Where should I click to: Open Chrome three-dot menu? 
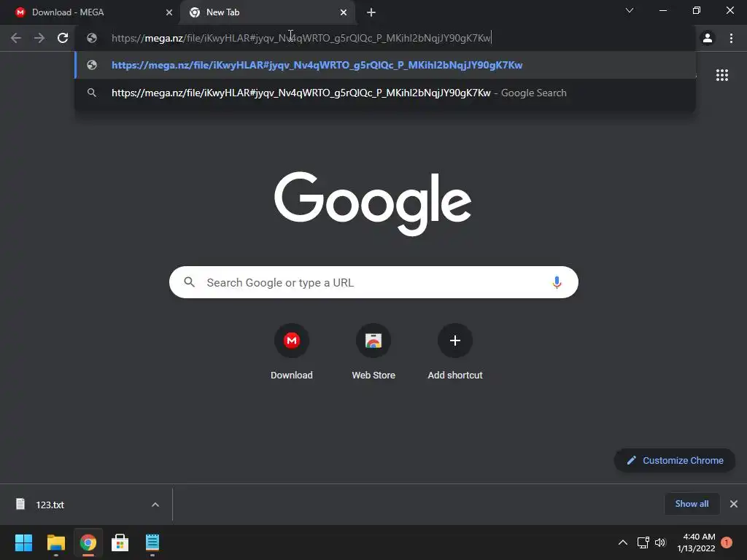click(x=731, y=38)
